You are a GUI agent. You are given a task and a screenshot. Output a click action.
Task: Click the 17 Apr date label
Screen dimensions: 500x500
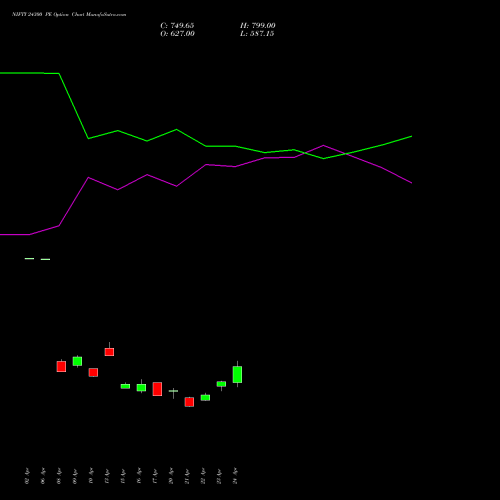click(x=155, y=476)
